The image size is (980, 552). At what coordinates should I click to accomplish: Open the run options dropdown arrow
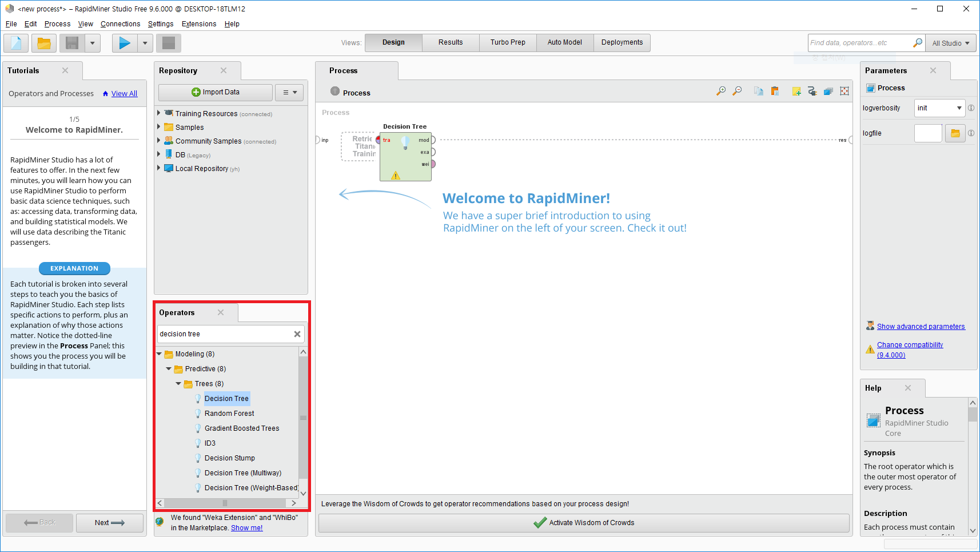pyautogui.click(x=145, y=43)
